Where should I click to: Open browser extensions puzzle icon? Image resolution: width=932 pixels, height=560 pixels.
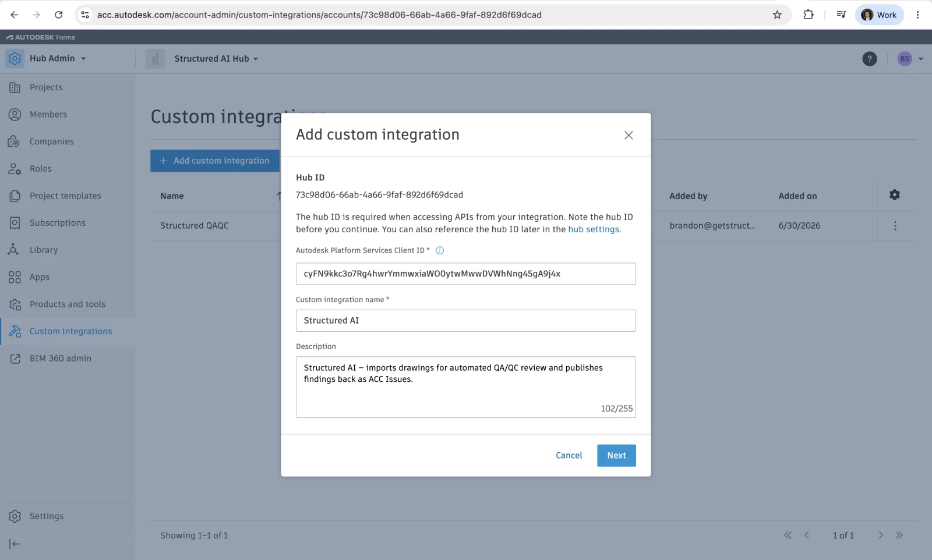click(x=808, y=15)
